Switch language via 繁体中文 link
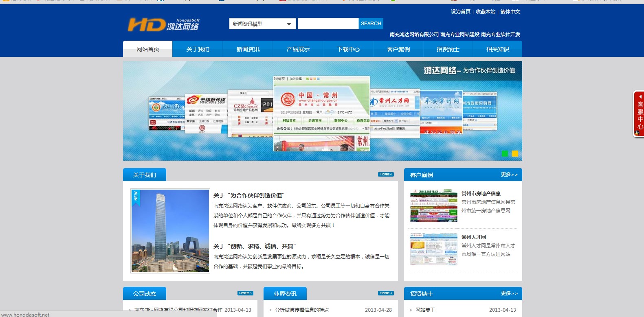Viewport: 644px width, 317px height. pyautogui.click(x=510, y=12)
